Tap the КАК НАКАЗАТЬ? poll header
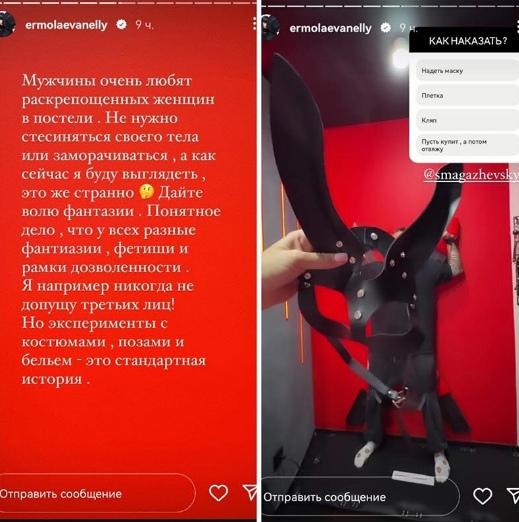519x522 pixels. click(468, 41)
